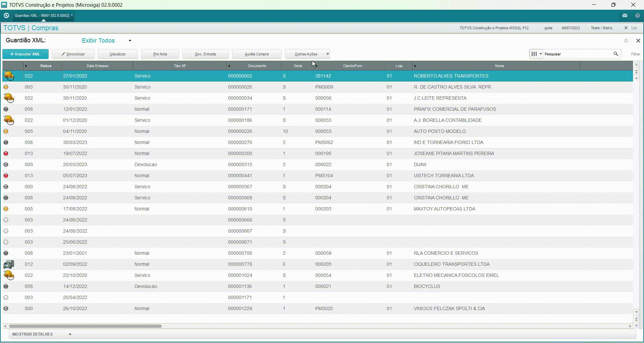Screen dimensions: 644x343
Task: Click empty status circle of document 000000666
Action: pos(6,220)
